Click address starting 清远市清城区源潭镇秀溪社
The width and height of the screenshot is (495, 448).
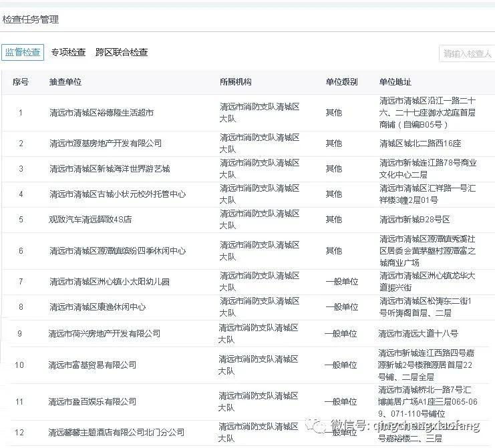(428, 251)
